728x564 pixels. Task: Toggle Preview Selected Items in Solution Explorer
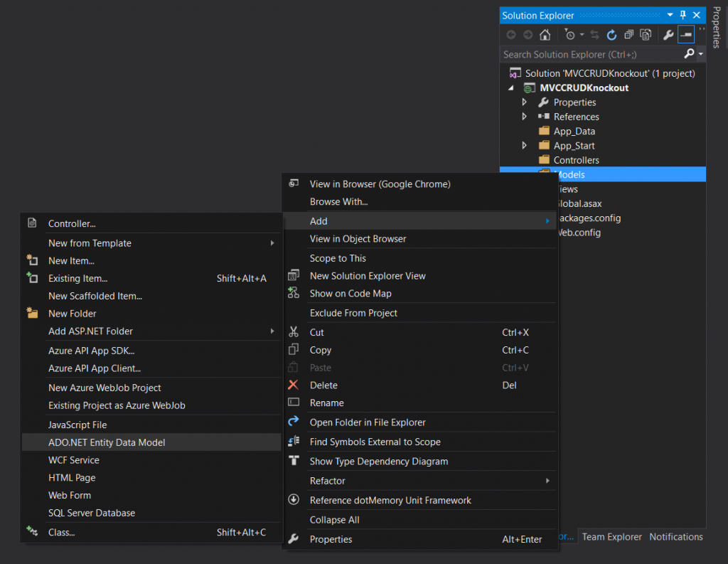pos(686,34)
